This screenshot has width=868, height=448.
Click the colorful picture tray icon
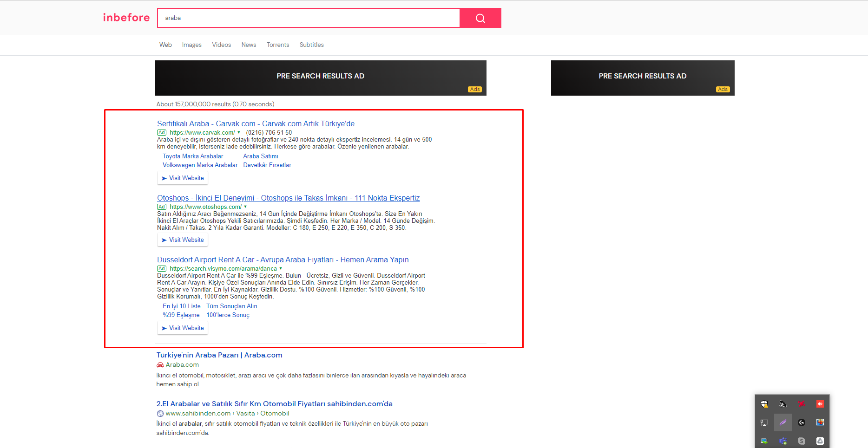(x=820, y=422)
